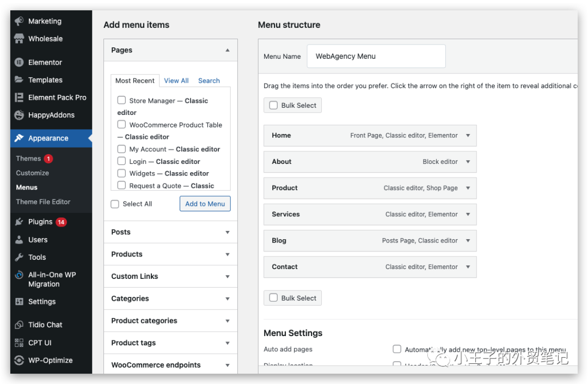Click the Plugins 14 updates badge
Viewport: 588px width, 384px height.
[x=61, y=222]
